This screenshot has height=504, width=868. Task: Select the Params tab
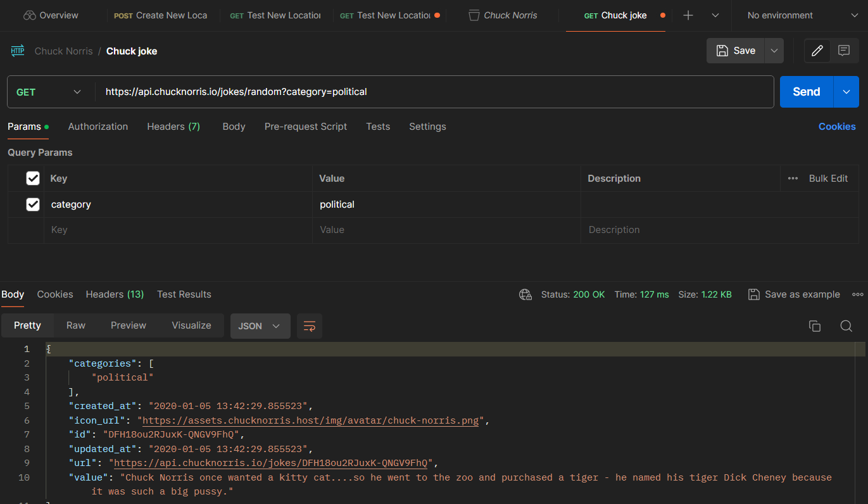pos(28,127)
